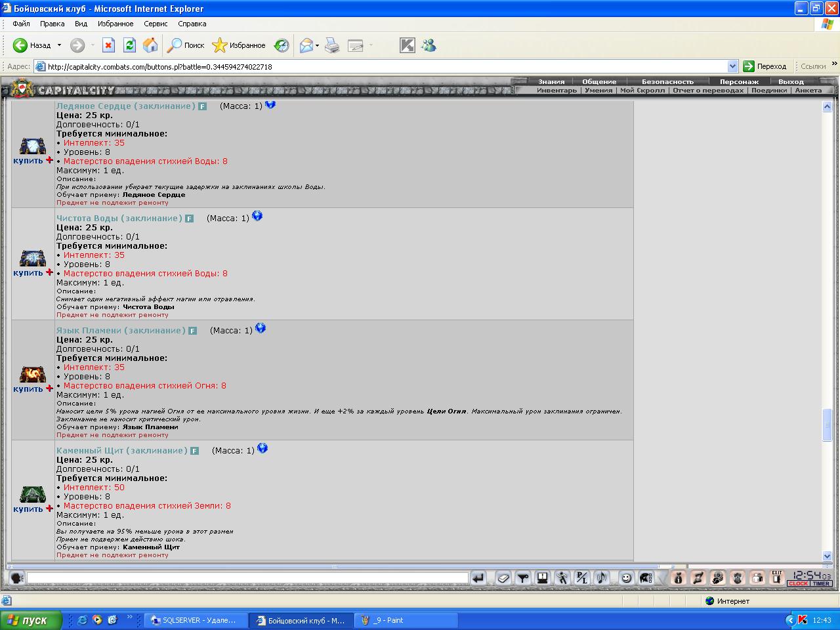Click the Переход go button

(x=765, y=66)
